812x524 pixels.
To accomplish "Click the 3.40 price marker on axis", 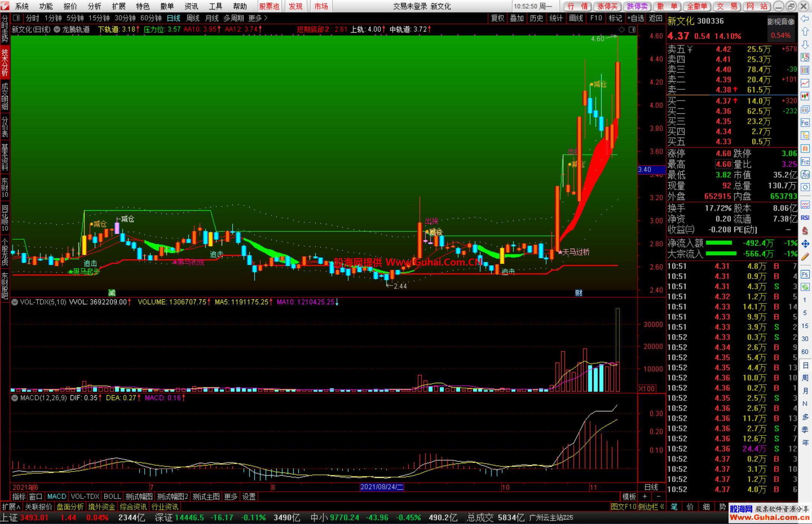I will [x=651, y=169].
